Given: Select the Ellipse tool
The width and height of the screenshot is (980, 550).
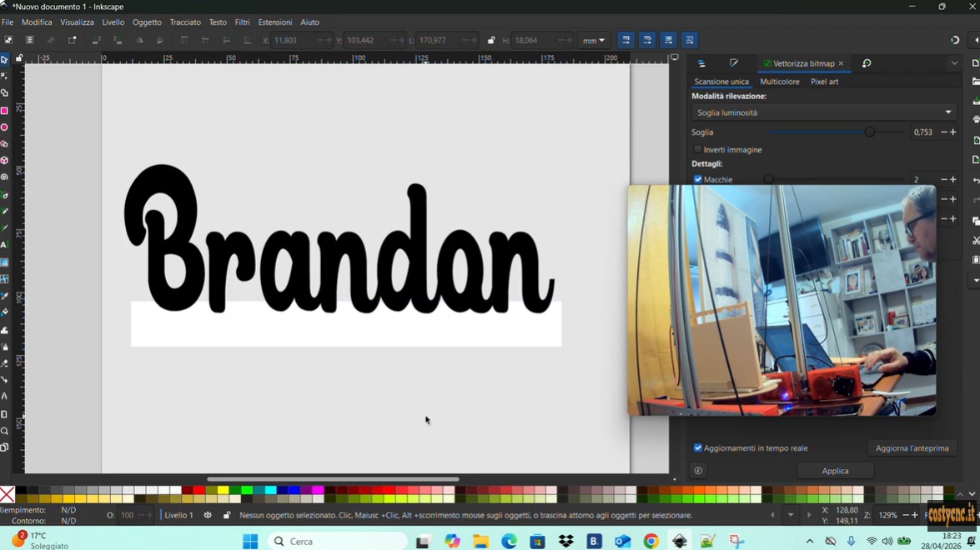Looking at the screenshot, I should point(4,127).
